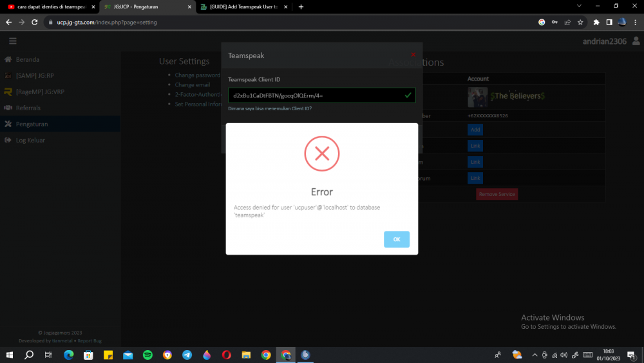The height and width of the screenshot is (363, 644).
Task: Click the $The Believers$ account avatar
Action: tap(477, 97)
